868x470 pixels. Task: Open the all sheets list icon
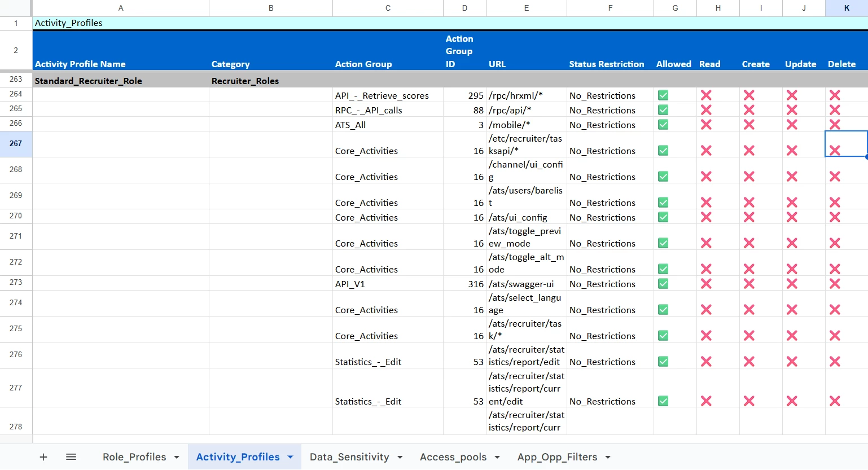(x=71, y=457)
